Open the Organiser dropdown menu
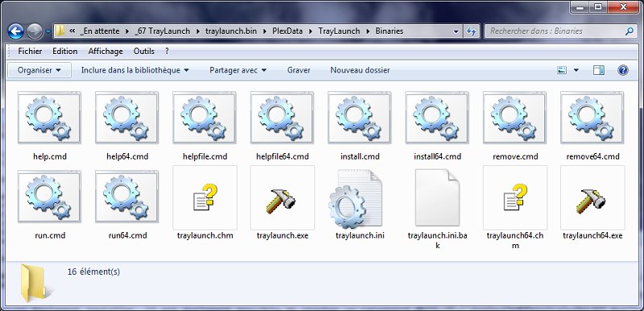The height and width of the screenshot is (311, 644). click(39, 70)
